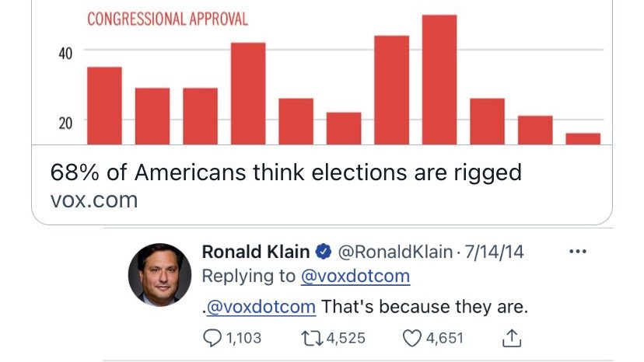
Task: Open the @voxdotcom link in Replying to
Action: 355,276
